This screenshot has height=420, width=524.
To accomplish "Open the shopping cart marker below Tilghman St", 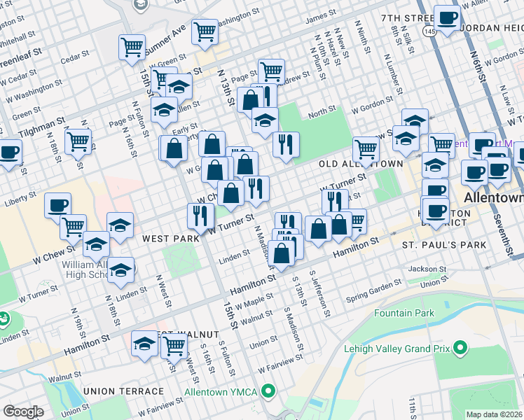I will click(78, 142).
